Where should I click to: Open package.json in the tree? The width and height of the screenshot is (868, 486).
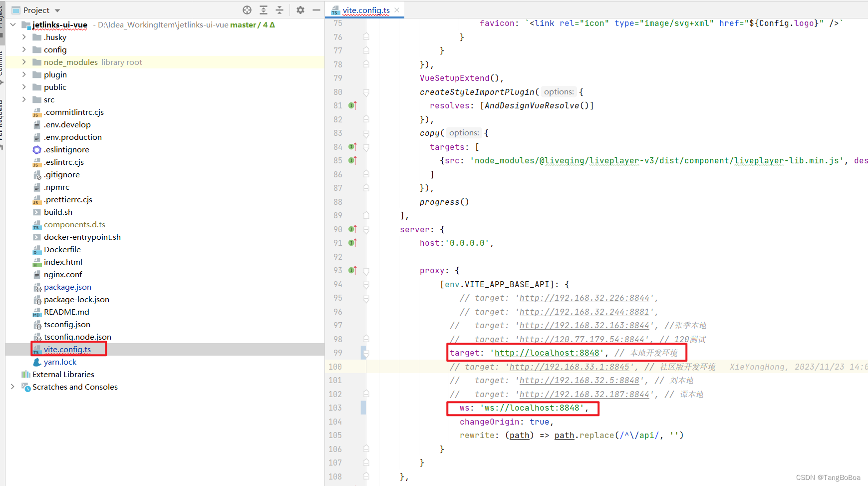coord(67,287)
